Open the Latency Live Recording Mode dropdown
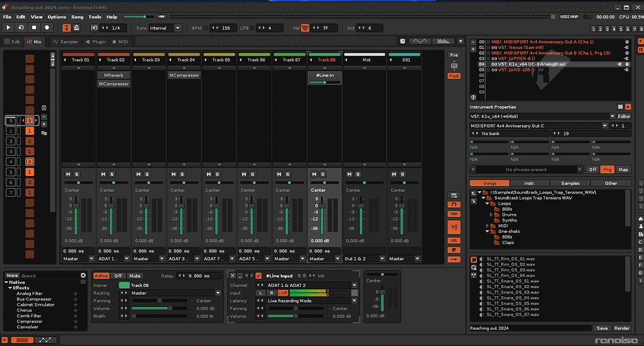 (x=306, y=301)
